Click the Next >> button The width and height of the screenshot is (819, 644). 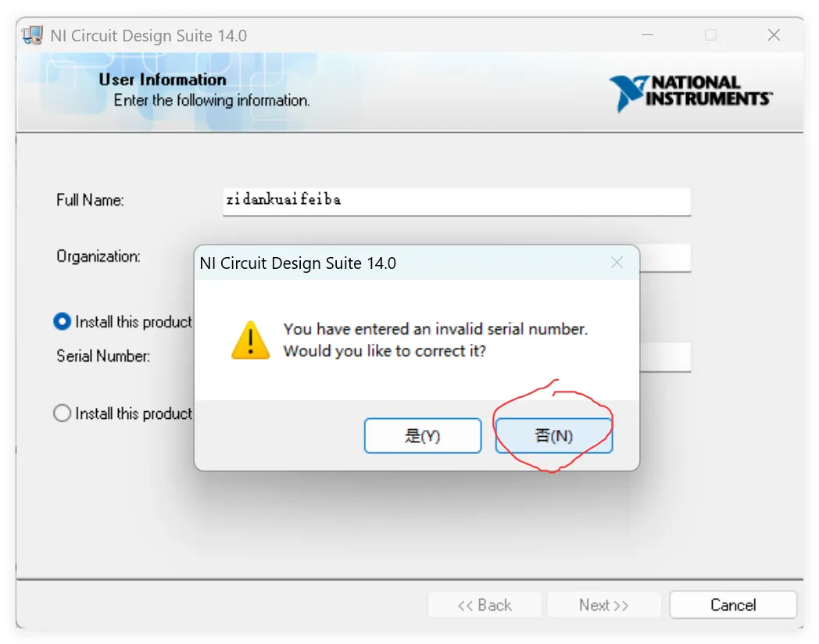point(603,605)
